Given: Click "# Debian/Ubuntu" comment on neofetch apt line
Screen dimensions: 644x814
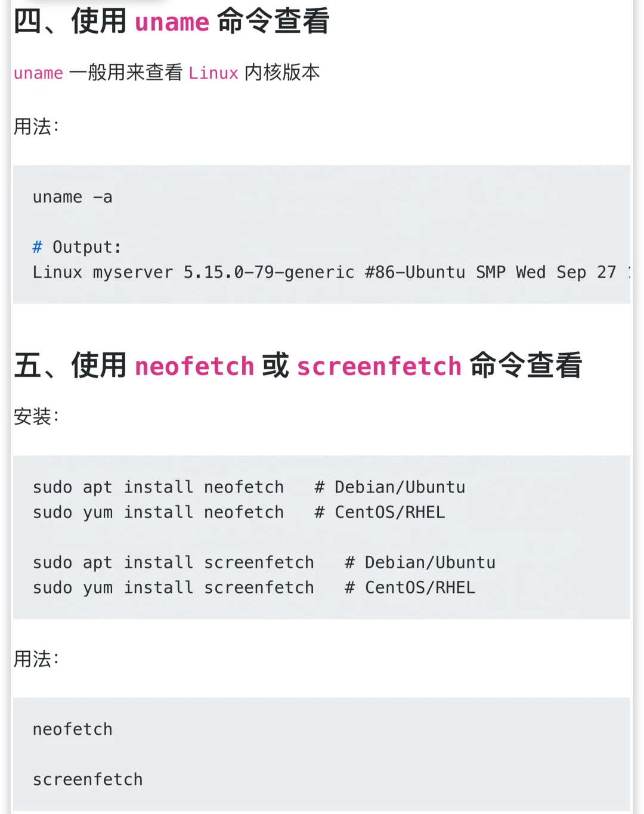Looking at the screenshot, I should pyautogui.click(x=389, y=487).
